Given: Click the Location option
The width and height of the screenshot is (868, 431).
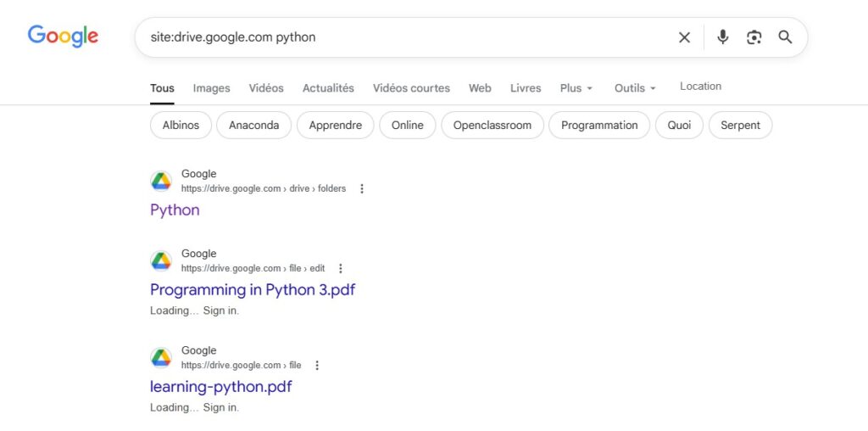Looking at the screenshot, I should pos(701,87).
